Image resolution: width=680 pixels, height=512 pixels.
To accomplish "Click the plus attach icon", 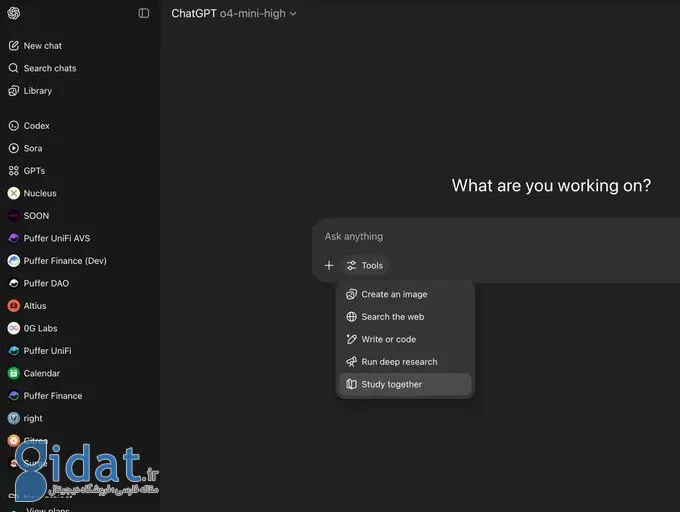I will click(x=329, y=265).
